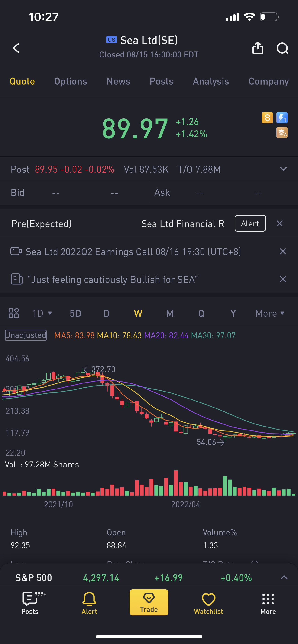Open Watchlist heart icon
This screenshot has width=298, height=644.
tap(208, 603)
